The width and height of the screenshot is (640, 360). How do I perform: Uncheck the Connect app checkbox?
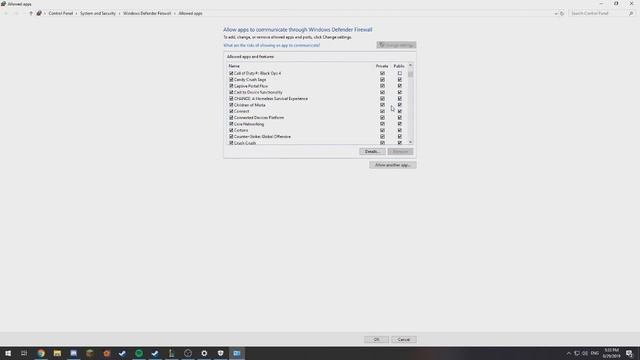pyautogui.click(x=231, y=111)
